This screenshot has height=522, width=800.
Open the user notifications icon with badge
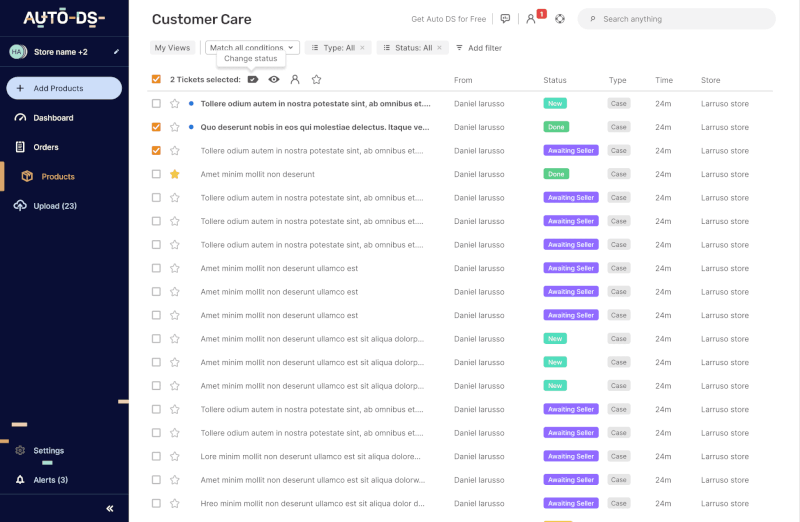pyautogui.click(x=531, y=19)
